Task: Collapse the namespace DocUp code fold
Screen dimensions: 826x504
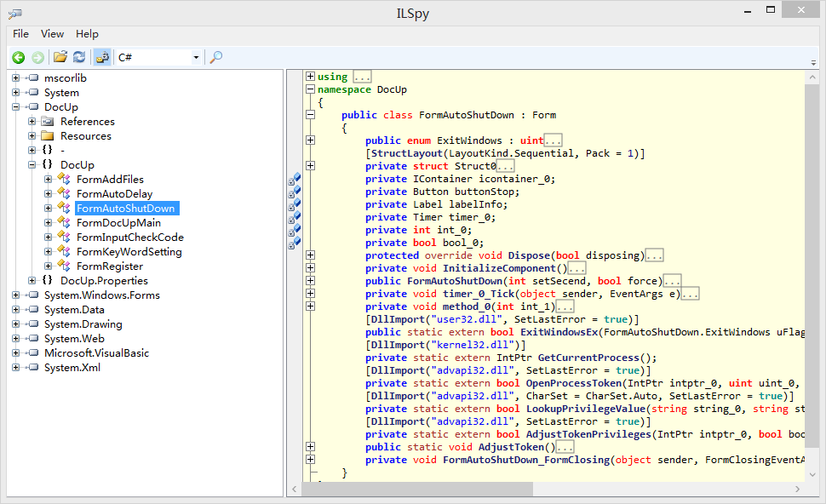Action: coord(310,89)
